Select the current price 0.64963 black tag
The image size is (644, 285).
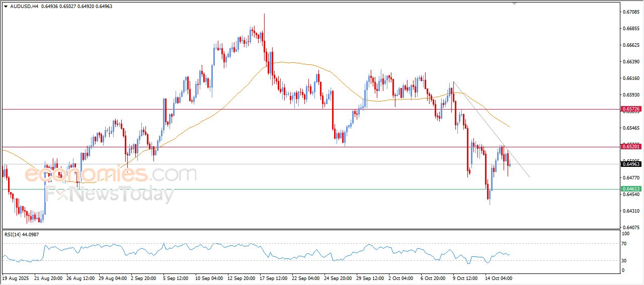pos(630,164)
